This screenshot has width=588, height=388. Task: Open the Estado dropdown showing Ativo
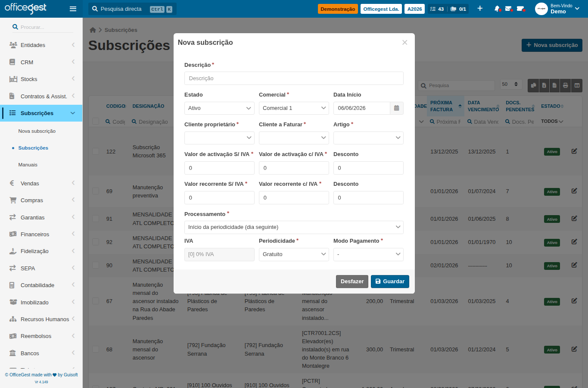(x=219, y=108)
